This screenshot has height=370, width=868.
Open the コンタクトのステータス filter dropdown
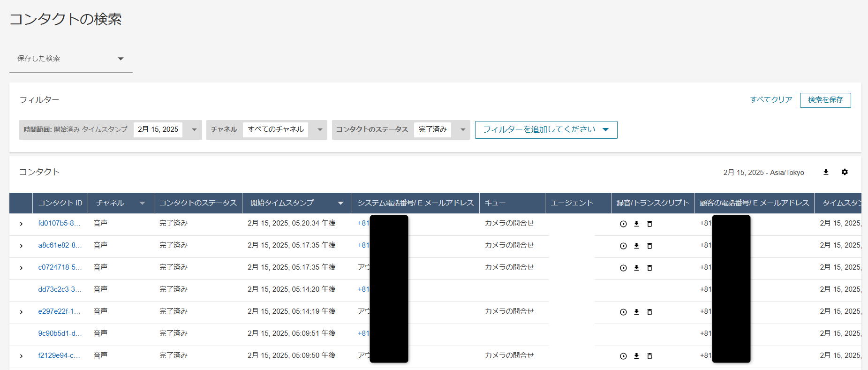coord(462,130)
